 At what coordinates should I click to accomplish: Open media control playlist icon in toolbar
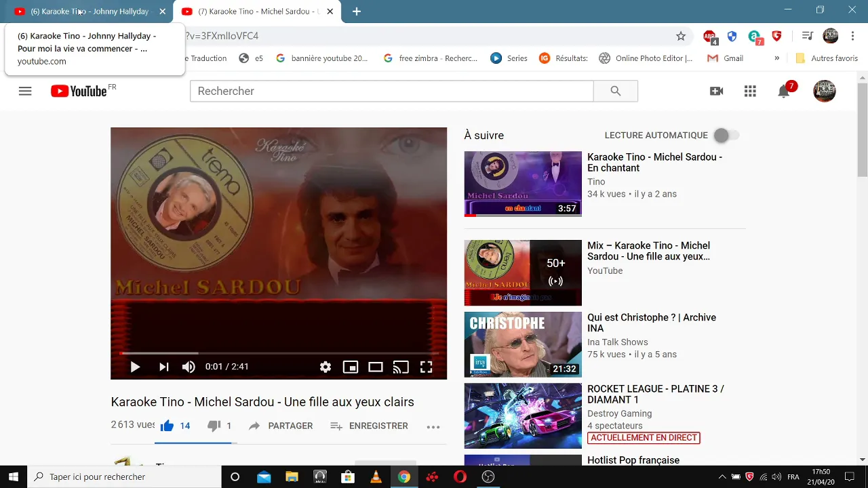click(x=807, y=36)
